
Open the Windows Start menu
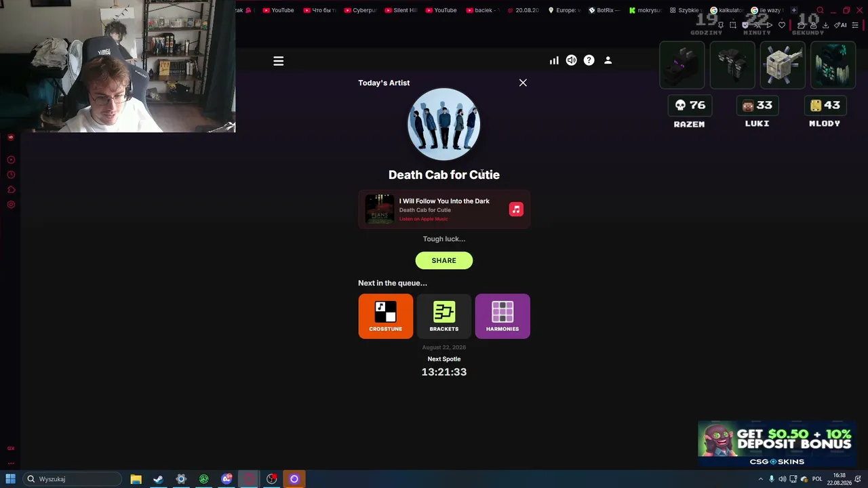[x=10, y=479]
